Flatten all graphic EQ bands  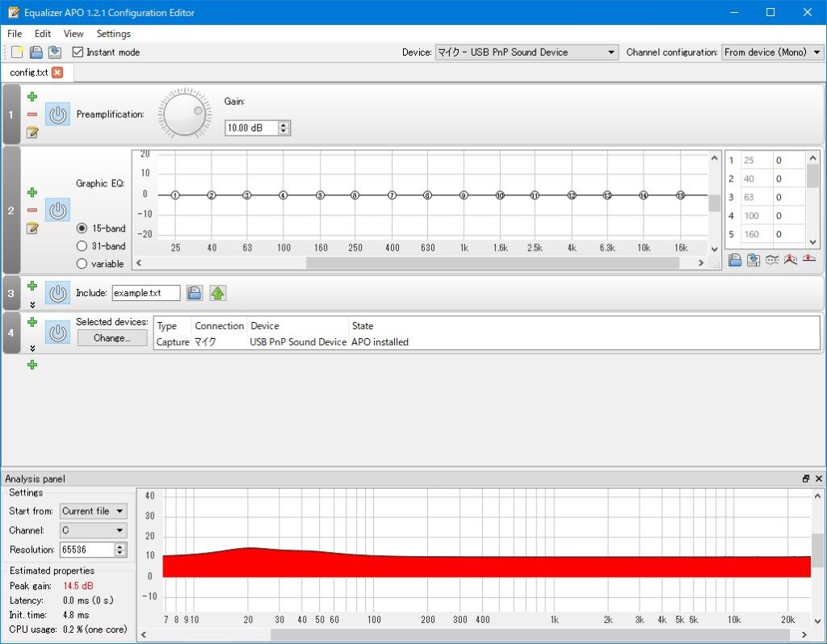tap(808, 259)
